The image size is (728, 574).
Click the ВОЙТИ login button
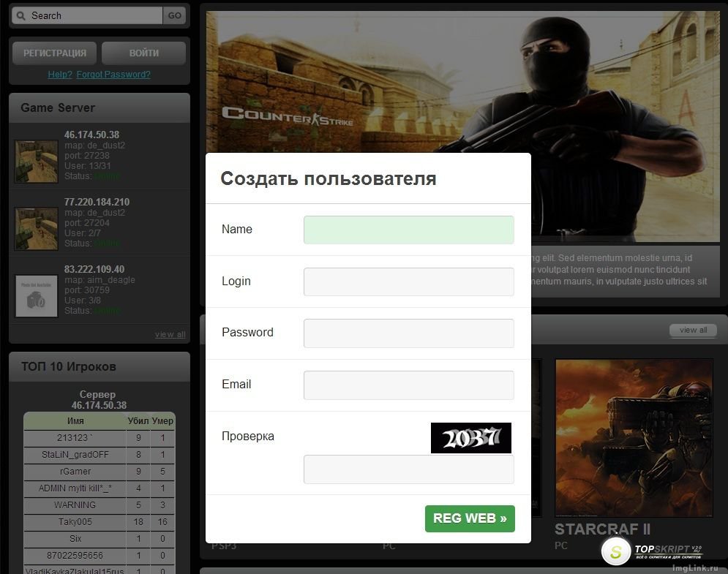(144, 53)
